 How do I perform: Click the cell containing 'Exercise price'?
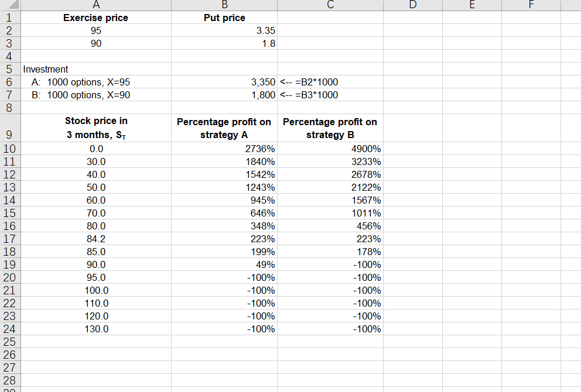(95, 18)
